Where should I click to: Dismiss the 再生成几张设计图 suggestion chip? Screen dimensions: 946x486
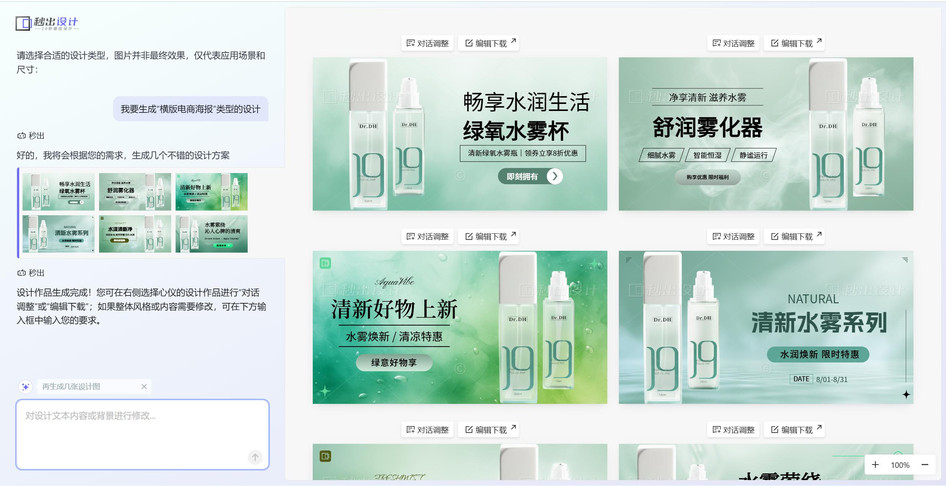coord(144,387)
